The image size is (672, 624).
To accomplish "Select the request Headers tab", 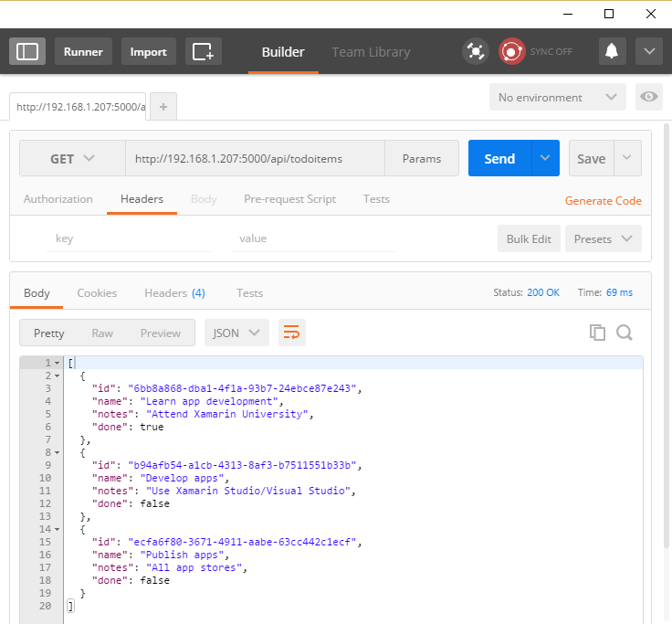I will [x=142, y=199].
